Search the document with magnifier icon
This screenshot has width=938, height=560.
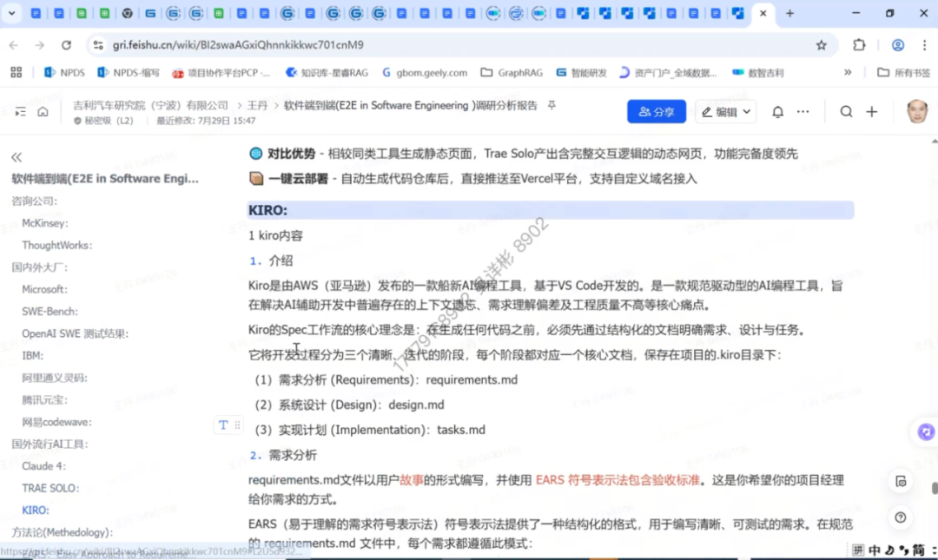(846, 112)
